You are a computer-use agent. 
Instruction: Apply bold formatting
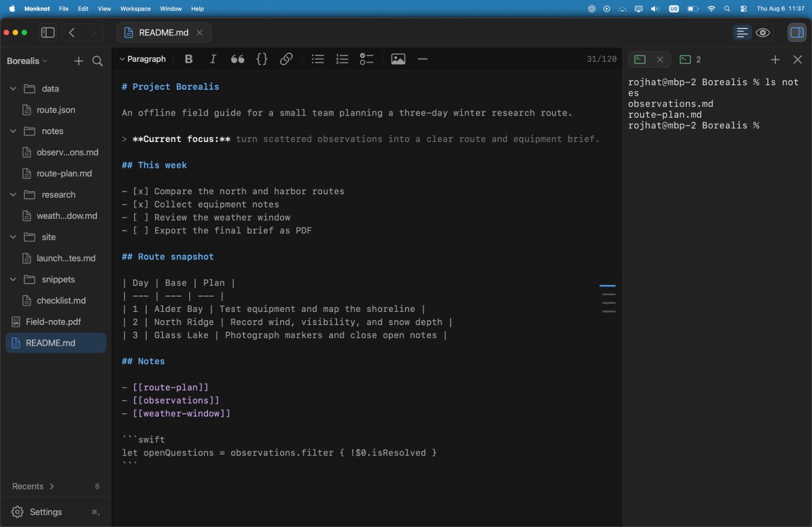pyautogui.click(x=189, y=59)
